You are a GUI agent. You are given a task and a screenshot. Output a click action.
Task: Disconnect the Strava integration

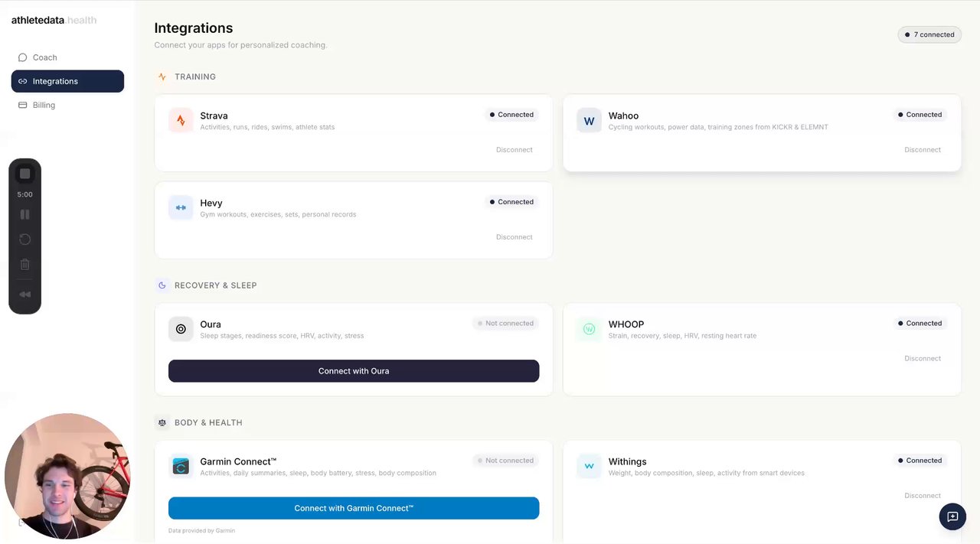coord(514,150)
